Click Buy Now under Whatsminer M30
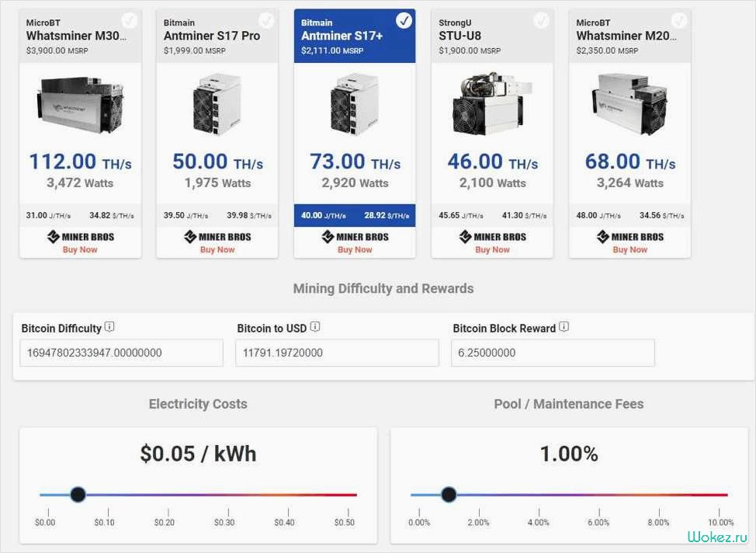This screenshot has width=756, height=553. [x=80, y=249]
